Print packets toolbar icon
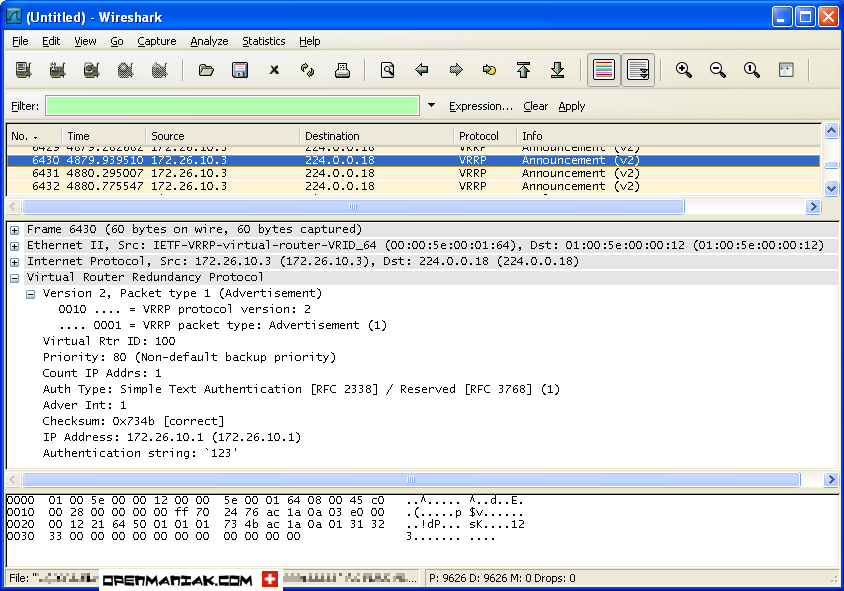Viewport: 844px width, 591px height. tap(342, 70)
